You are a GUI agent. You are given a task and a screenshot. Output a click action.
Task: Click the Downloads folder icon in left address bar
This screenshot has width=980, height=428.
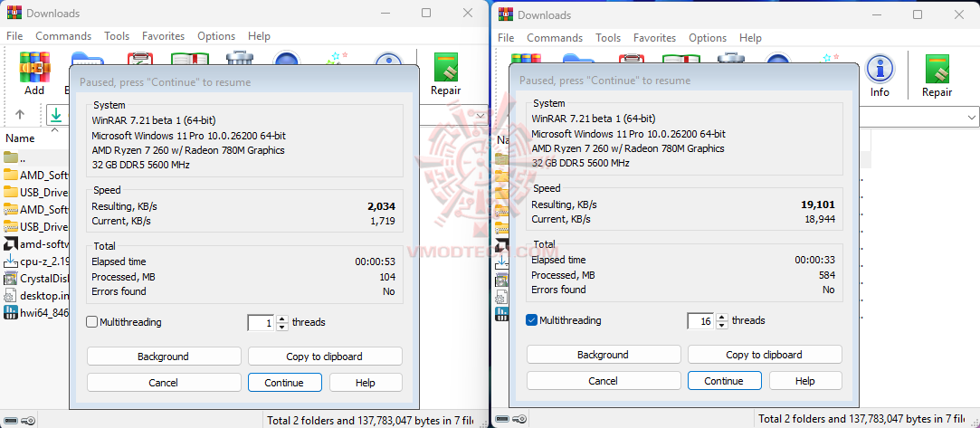click(57, 115)
